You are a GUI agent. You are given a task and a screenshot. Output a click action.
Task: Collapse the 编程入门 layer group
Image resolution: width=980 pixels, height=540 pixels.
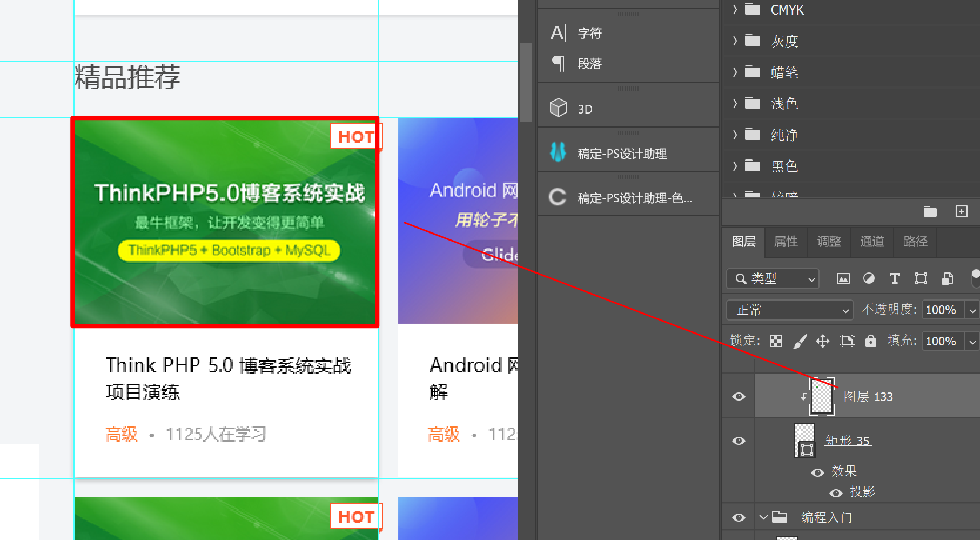(763, 517)
